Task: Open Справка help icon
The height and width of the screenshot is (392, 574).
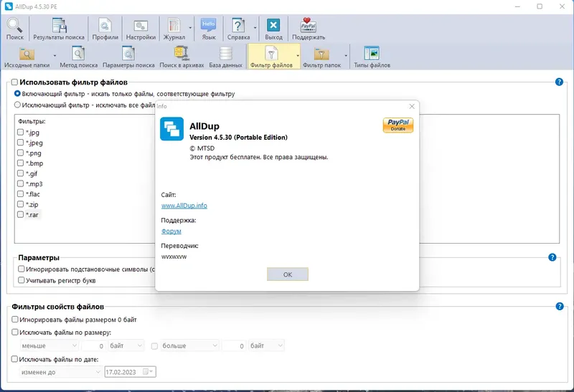Action: [x=238, y=29]
